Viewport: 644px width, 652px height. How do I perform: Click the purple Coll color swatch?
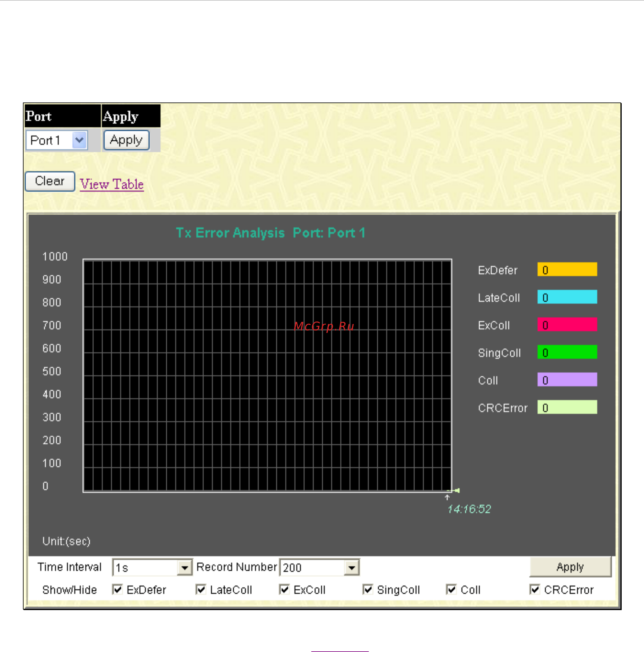(567, 380)
